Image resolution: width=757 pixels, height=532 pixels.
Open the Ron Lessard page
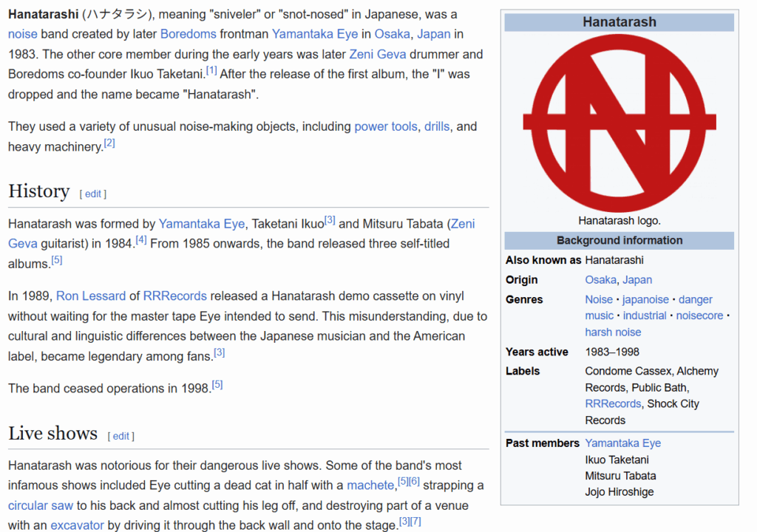tap(90, 296)
